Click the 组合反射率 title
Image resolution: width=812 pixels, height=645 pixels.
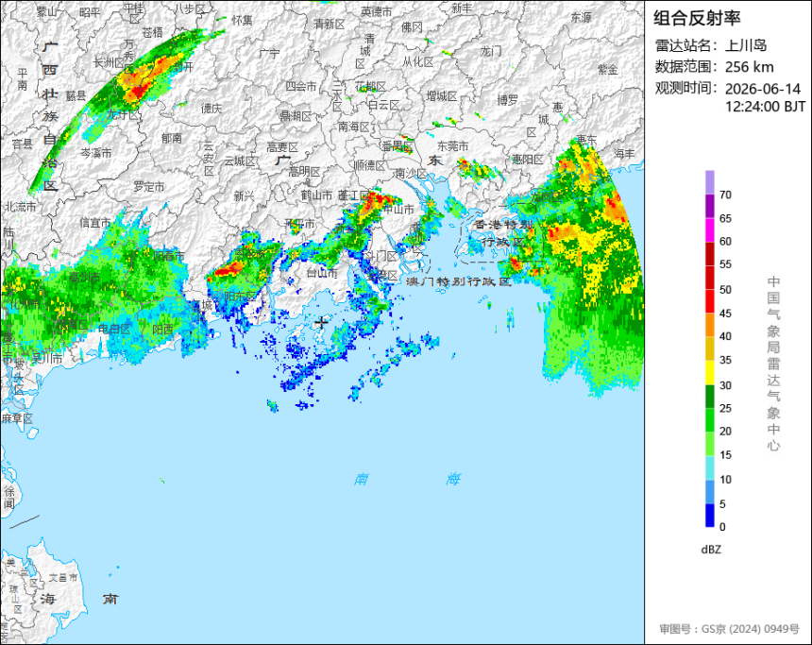click(697, 18)
